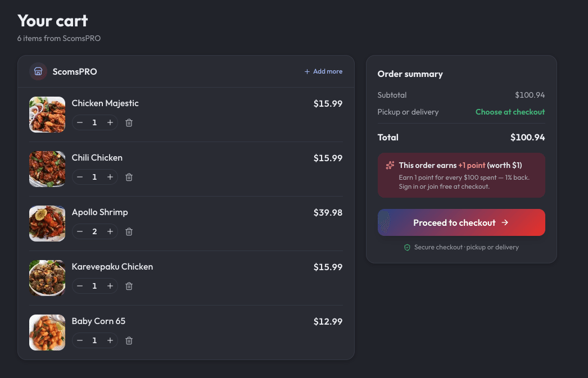Image resolution: width=588 pixels, height=378 pixels.
Task: Click the sparkle icon in rewards banner
Action: tap(390, 165)
